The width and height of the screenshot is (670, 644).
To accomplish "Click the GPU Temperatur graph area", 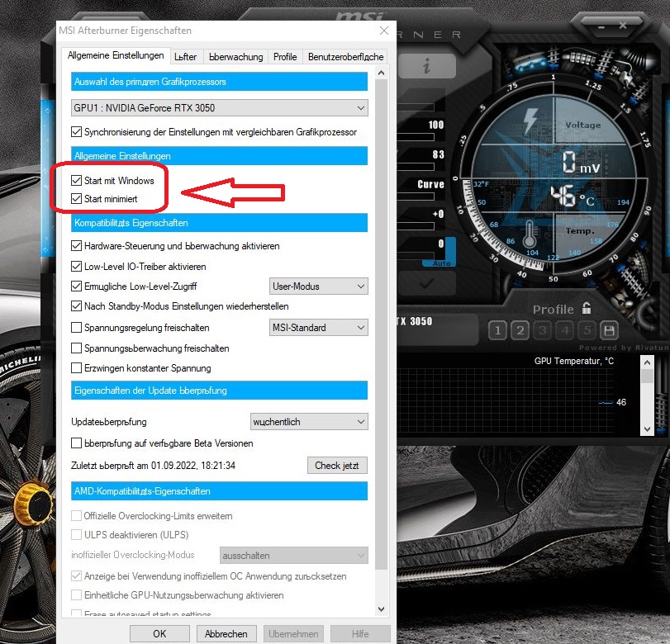I will pos(506,401).
